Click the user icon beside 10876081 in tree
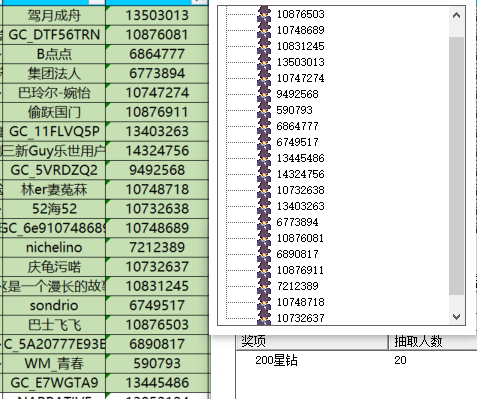The width and height of the screenshot is (477, 399). click(x=264, y=238)
